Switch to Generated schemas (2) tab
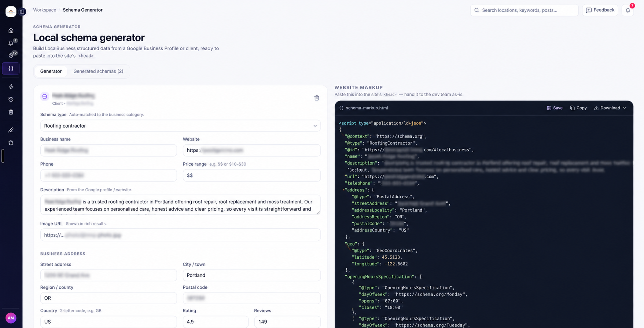The height and width of the screenshot is (328, 644). click(98, 71)
